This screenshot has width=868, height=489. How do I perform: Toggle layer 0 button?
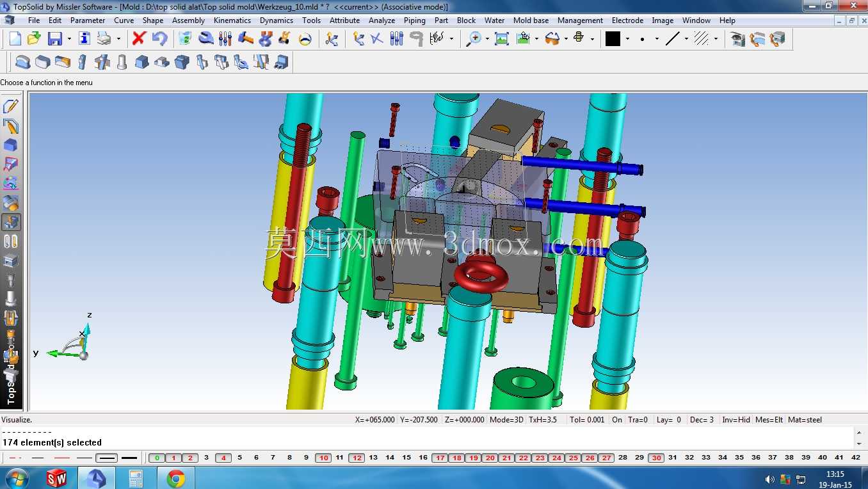pyautogui.click(x=157, y=458)
